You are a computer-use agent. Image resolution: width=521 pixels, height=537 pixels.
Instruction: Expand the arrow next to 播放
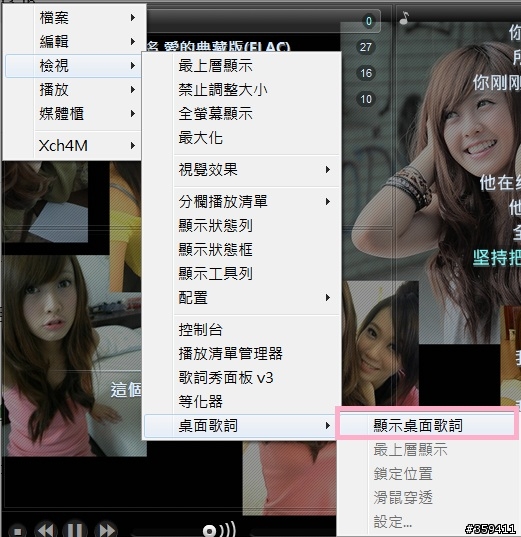point(133,90)
